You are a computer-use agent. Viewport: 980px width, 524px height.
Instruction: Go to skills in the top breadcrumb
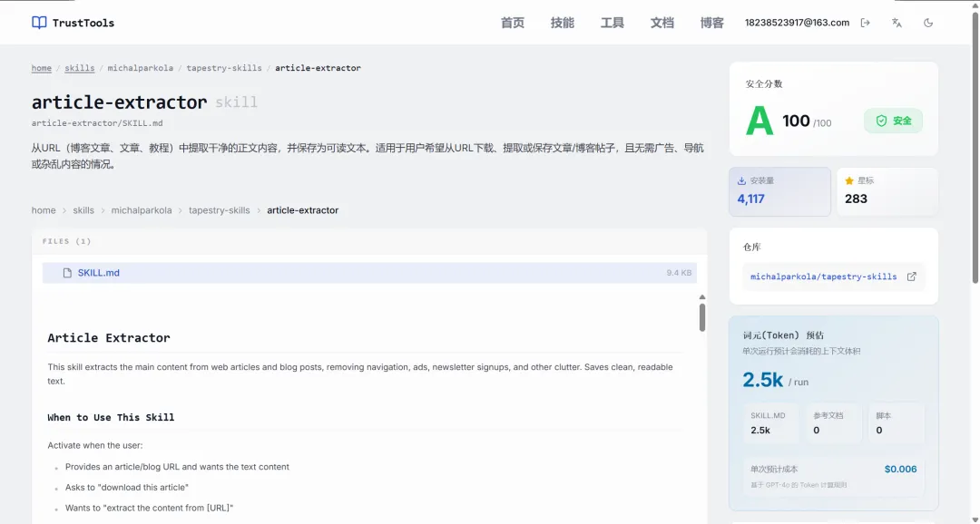[79, 68]
